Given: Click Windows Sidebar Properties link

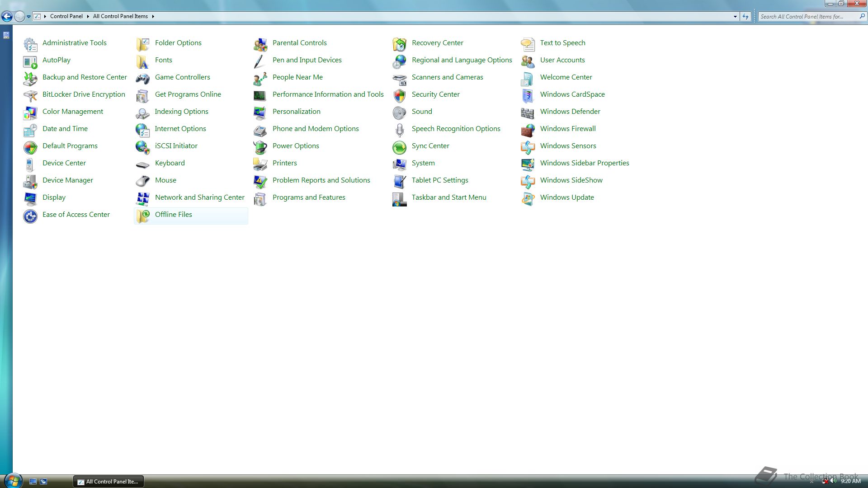Looking at the screenshot, I should 585,163.
